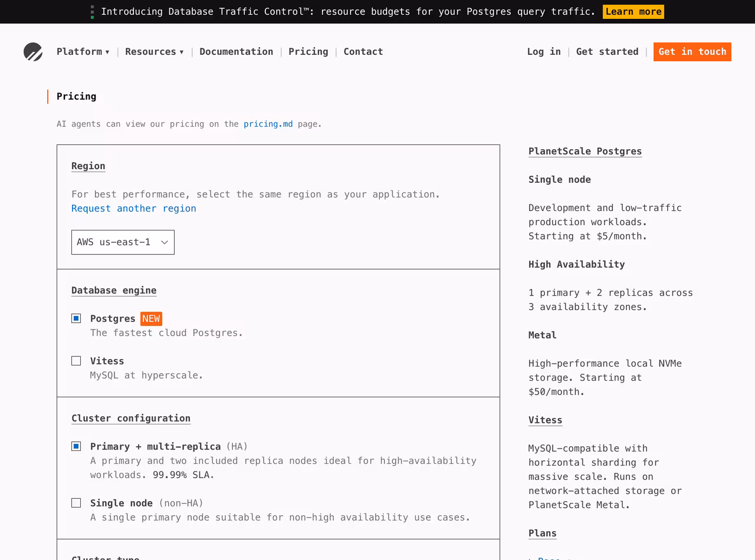Open the Platform dropdown menu
The width and height of the screenshot is (755, 560).
click(x=83, y=52)
